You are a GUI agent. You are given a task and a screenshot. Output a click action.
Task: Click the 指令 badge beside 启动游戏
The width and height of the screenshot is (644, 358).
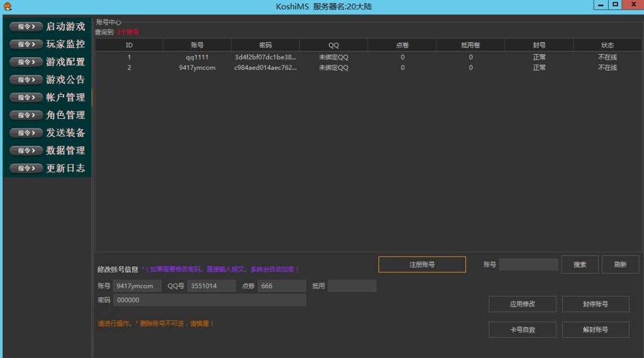point(26,26)
